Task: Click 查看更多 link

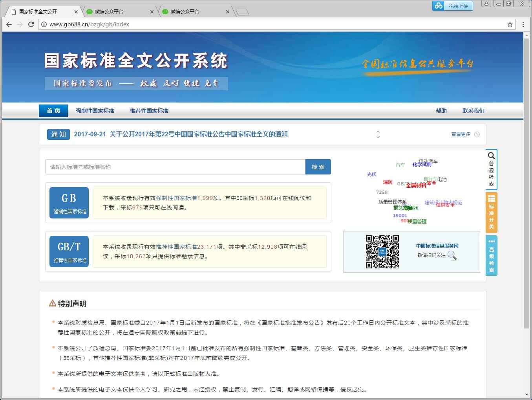Action: tap(461, 134)
